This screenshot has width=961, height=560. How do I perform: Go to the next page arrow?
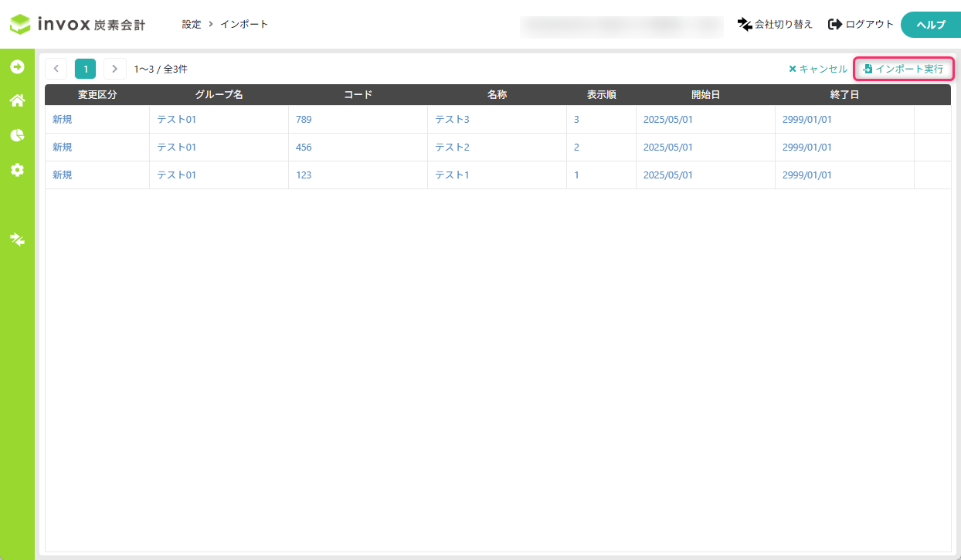114,69
